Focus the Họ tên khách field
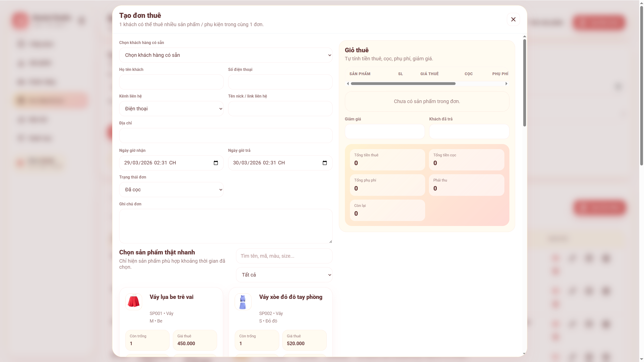 171,82
